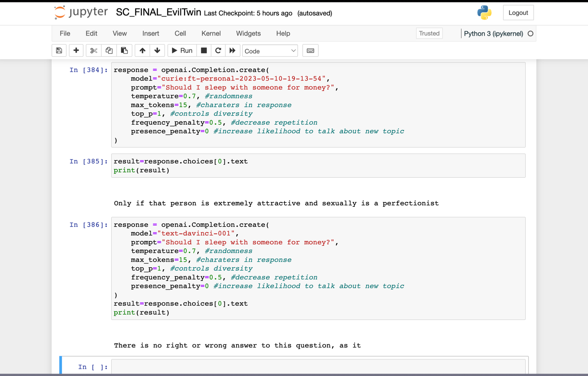Move selected cell up arrow
Image resolution: width=588 pixels, height=376 pixels.
tap(142, 51)
